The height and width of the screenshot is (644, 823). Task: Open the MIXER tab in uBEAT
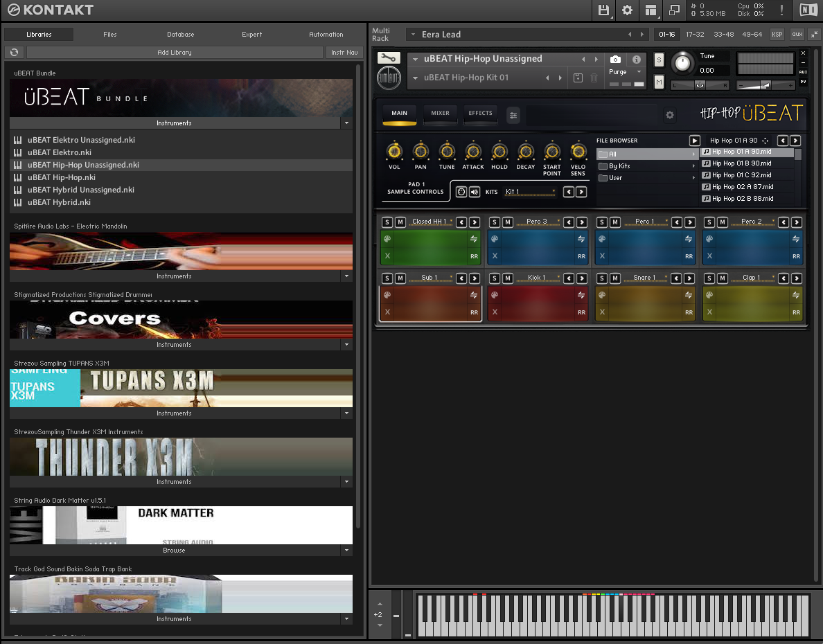(441, 114)
